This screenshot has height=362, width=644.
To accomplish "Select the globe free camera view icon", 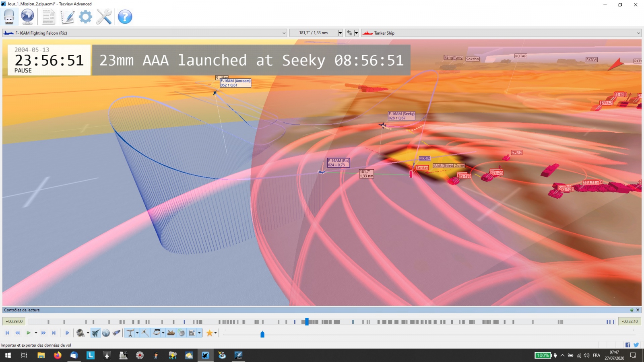I will pos(106,333).
